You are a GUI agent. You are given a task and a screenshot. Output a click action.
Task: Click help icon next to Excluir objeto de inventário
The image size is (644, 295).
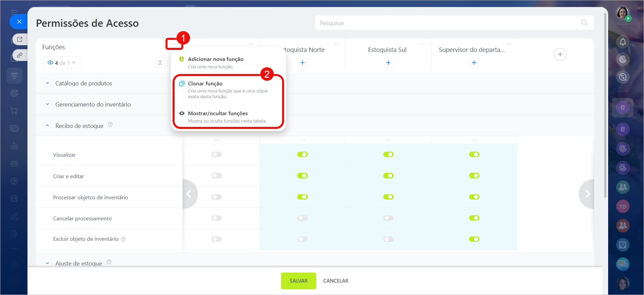click(x=123, y=239)
